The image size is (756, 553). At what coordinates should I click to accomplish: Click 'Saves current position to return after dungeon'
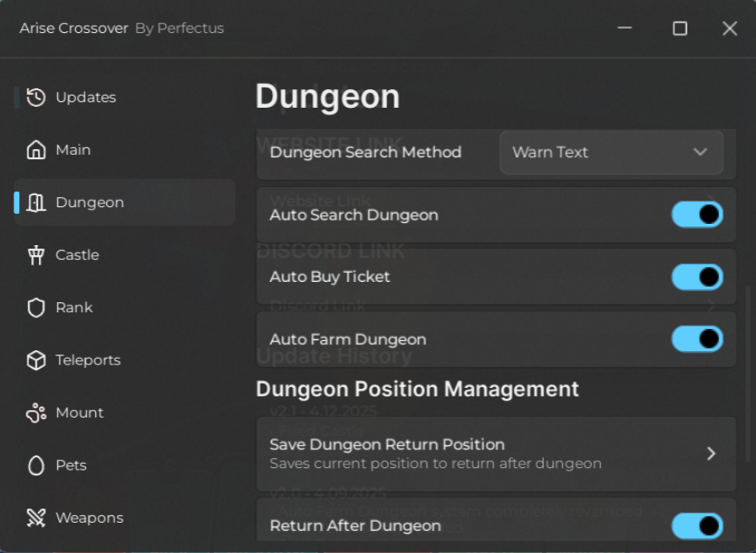(x=435, y=464)
